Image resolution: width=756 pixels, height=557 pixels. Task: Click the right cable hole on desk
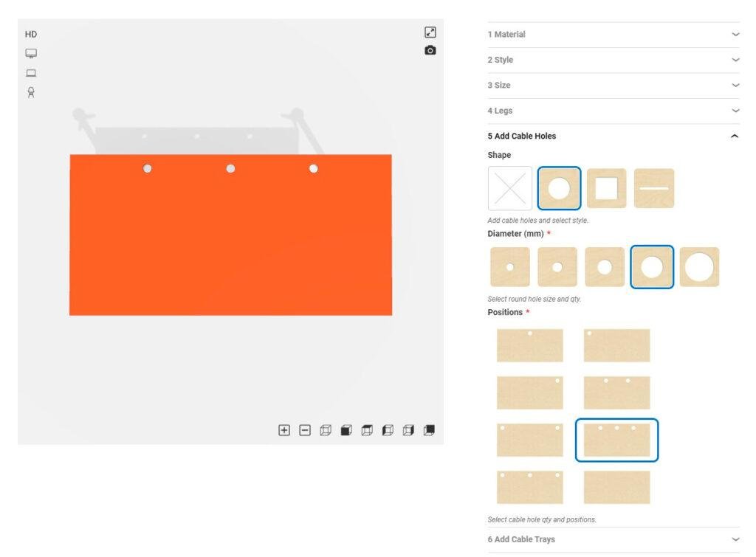[x=313, y=168]
